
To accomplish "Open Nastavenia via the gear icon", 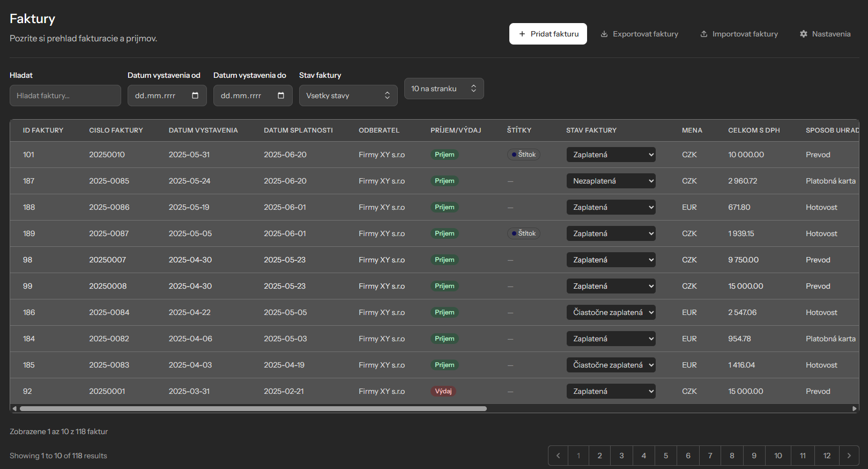I will click(x=803, y=34).
